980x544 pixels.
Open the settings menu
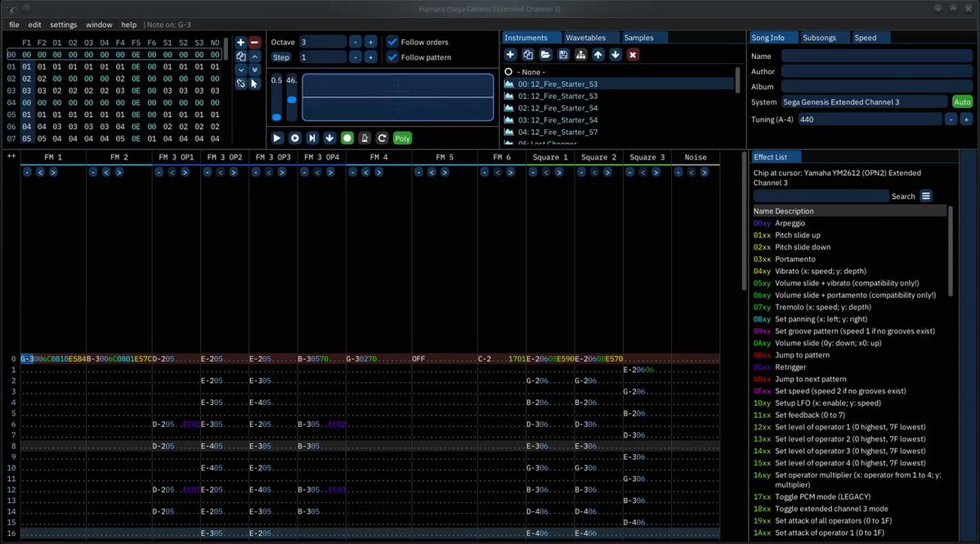[63, 25]
